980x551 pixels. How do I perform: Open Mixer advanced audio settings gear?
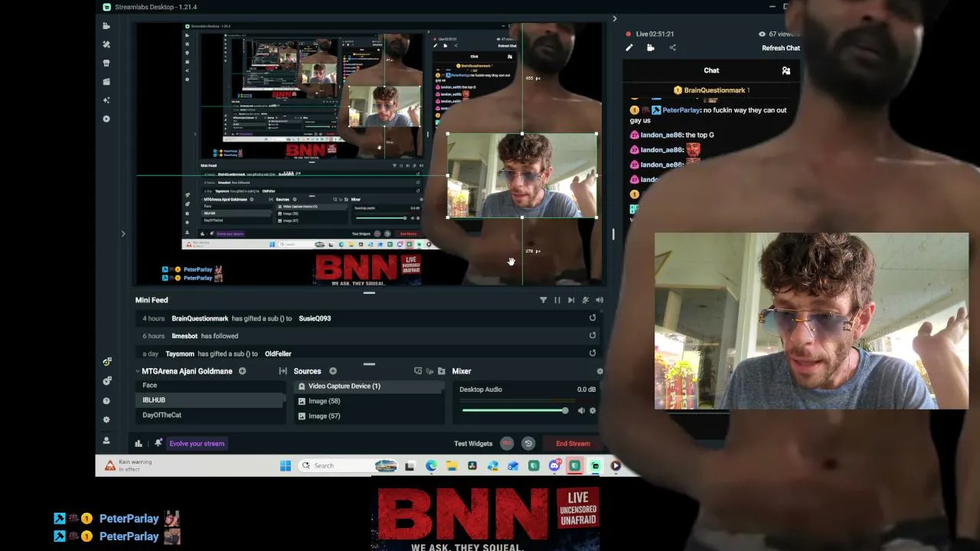point(599,371)
